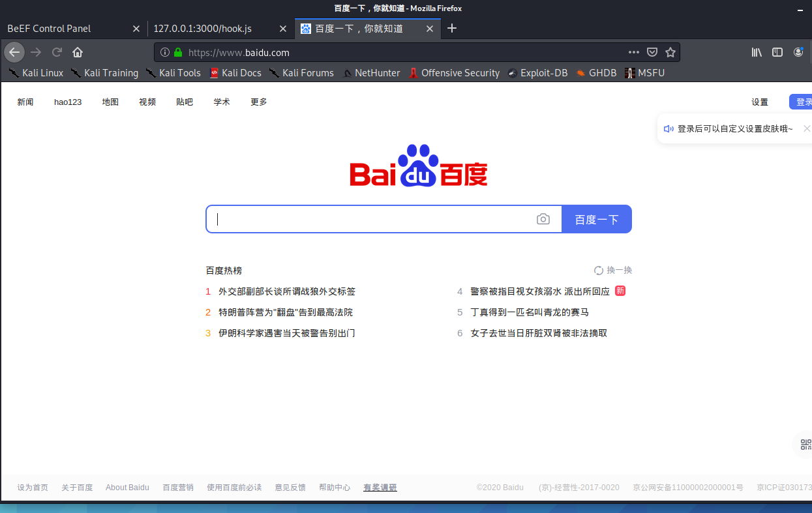Viewport: 812px width, 513px height.
Task: Open the Kali Tools bookmark
Action: click(173, 73)
